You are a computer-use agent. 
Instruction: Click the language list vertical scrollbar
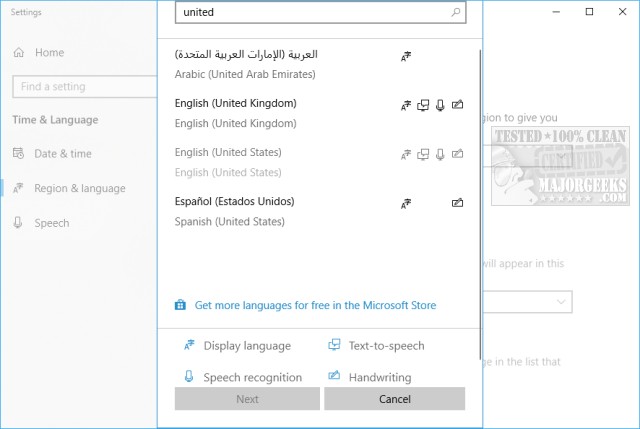(480, 200)
